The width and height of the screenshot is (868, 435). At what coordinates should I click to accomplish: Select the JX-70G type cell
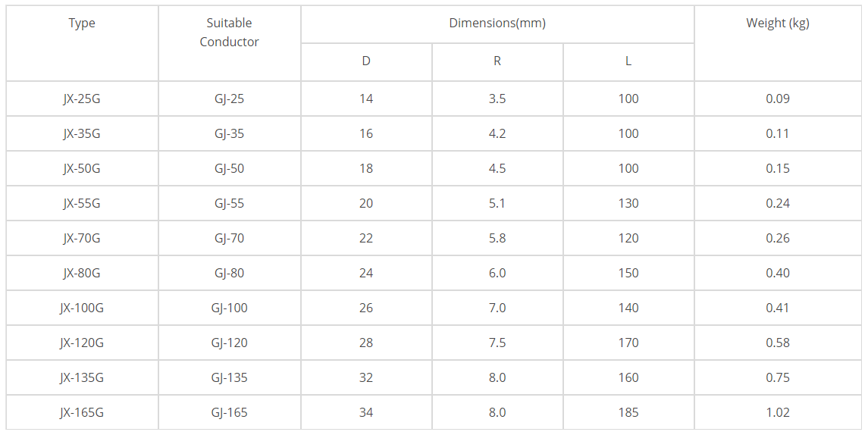(82, 239)
